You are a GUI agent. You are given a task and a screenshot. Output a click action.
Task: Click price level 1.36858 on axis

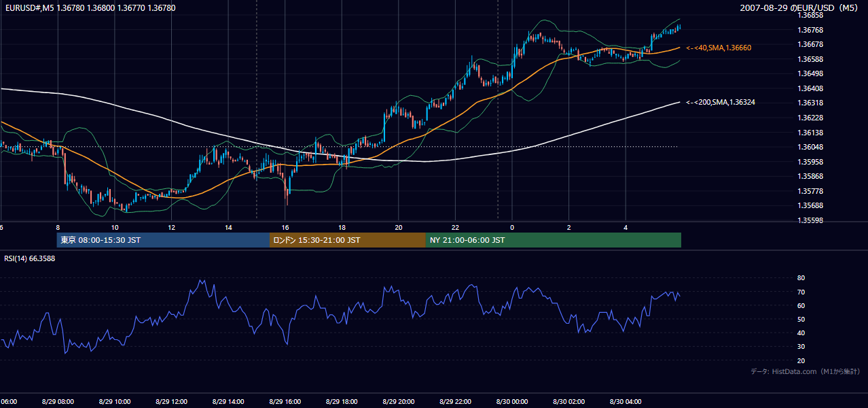pos(809,15)
